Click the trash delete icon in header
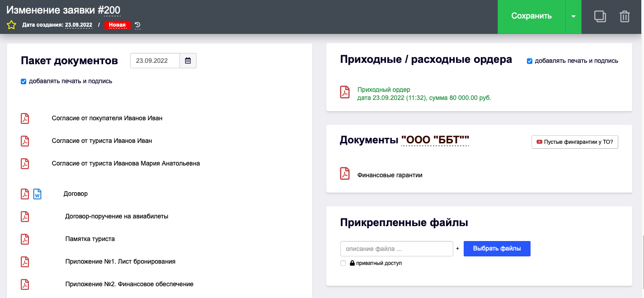 [x=625, y=16]
